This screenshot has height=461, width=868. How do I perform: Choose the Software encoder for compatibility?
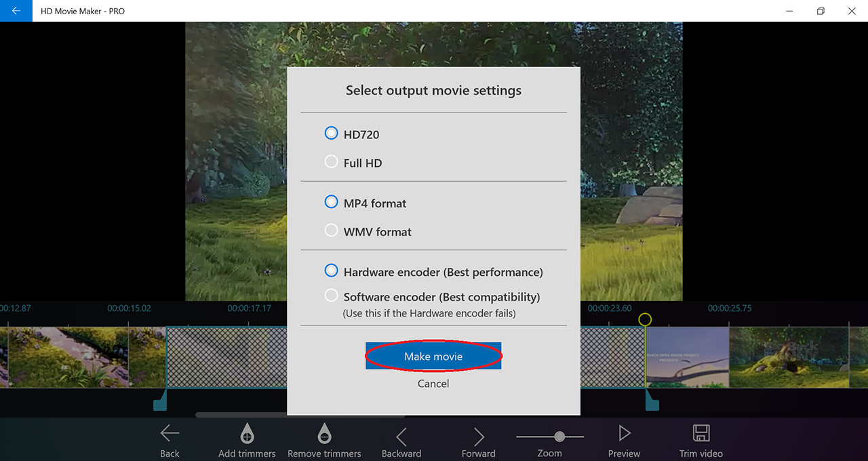click(331, 295)
